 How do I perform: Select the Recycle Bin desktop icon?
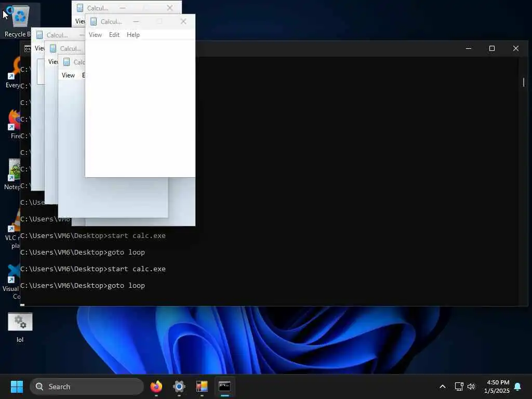click(x=19, y=21)
